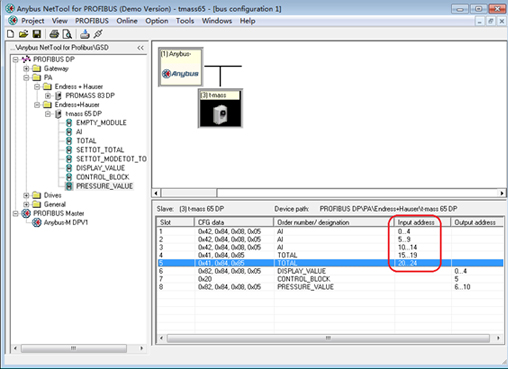Click the Anybus master node in bus view
The width and height of the screenshot is (508, 369).
tap(180, 67)
